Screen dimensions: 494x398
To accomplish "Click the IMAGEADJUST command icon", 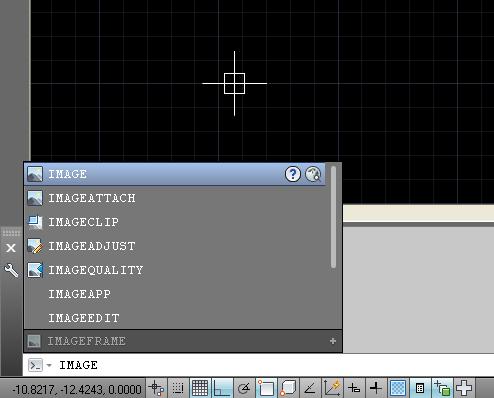I will point(35,246).
